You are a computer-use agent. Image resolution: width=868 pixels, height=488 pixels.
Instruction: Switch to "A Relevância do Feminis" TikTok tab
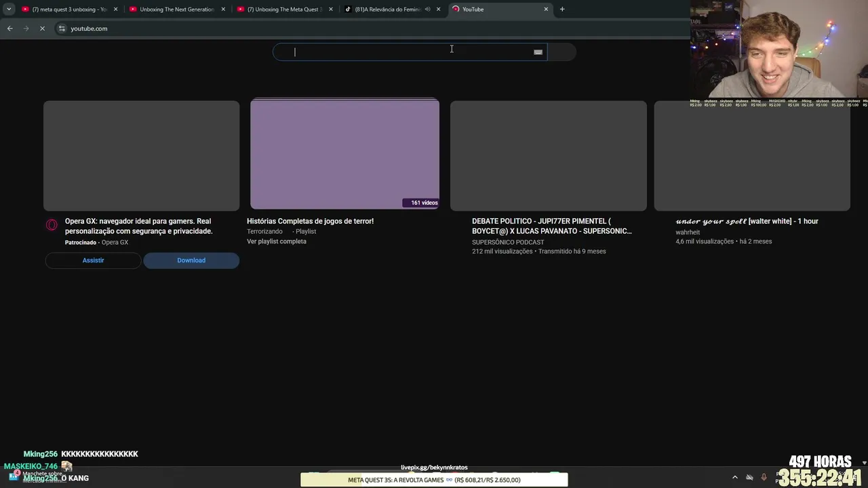(387, 9)
